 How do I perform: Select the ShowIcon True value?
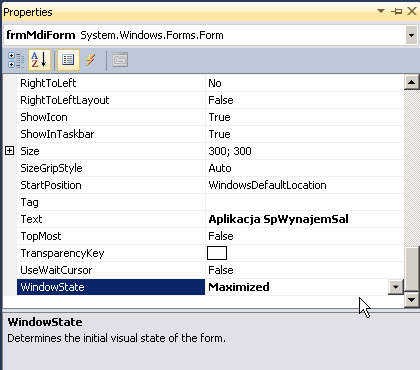tap(219, 117)
